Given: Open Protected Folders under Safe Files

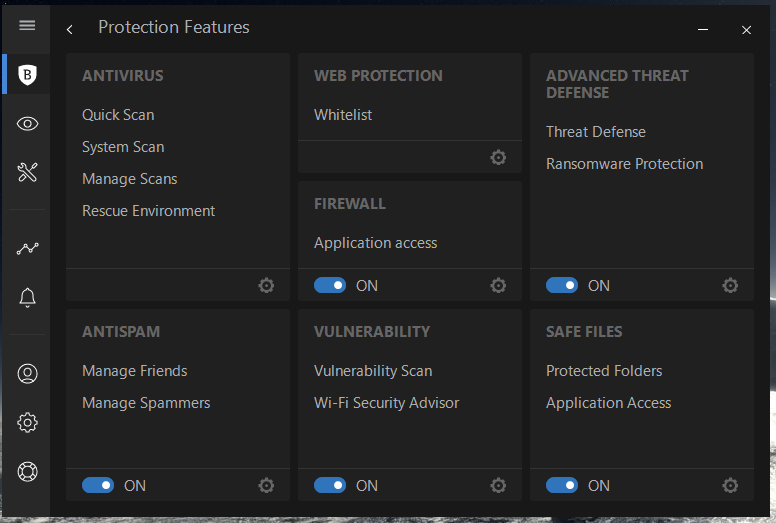Looking at the screenshot, I should pos(604,371).
